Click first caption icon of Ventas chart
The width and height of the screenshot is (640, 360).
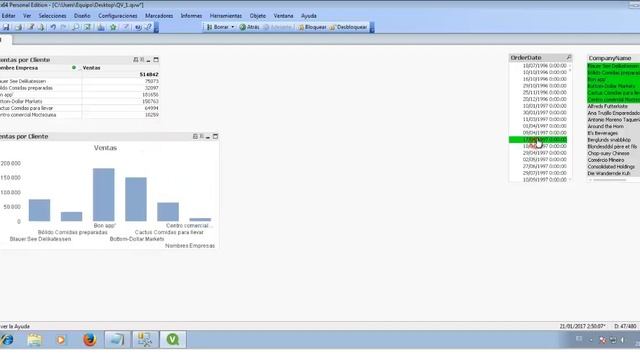(x=195, y=136)
